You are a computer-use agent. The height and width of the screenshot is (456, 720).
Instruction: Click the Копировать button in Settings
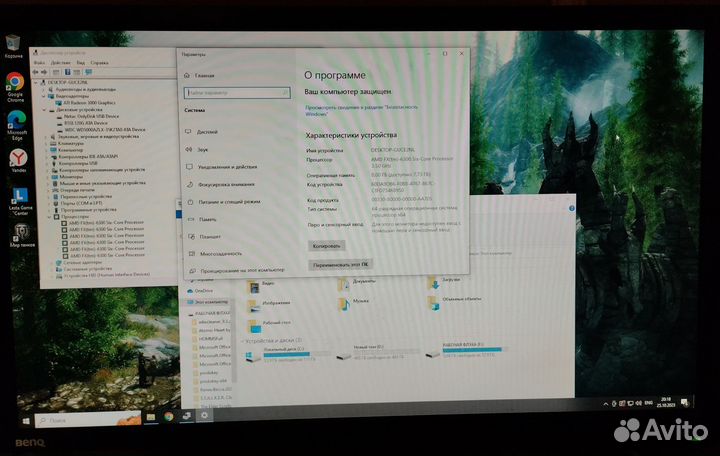pyautogui.click(x=326, y=246)
